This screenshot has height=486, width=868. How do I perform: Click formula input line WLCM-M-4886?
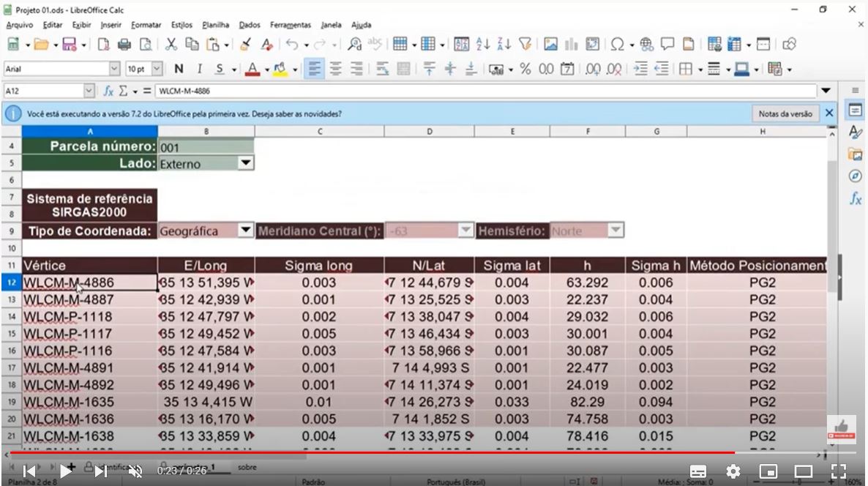click(485, 91)
